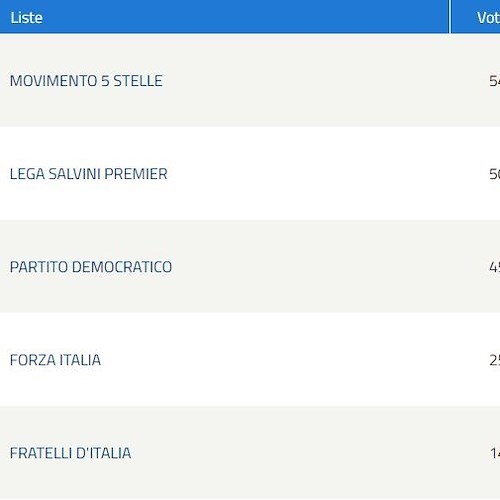Screen dimensions: 500x500
Task: Click the divider between Liste and Voti headers
Action: [x=450, y=16]
